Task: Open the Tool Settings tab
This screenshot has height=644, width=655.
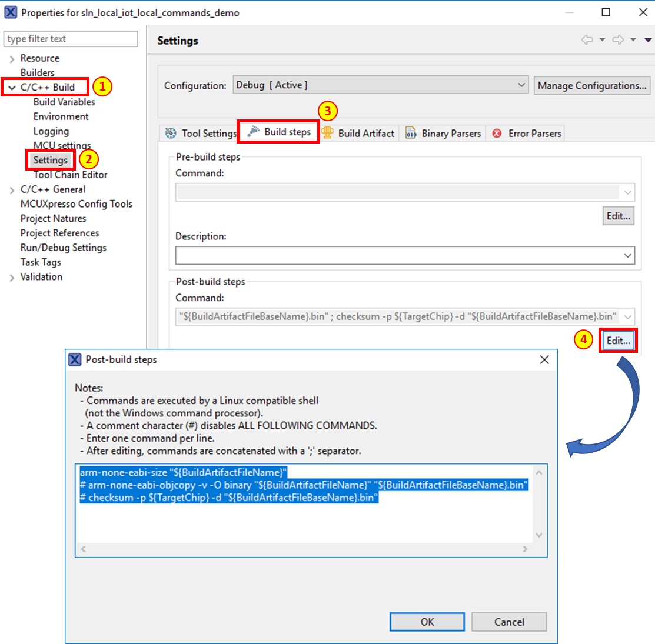Action: coord(201,134)
